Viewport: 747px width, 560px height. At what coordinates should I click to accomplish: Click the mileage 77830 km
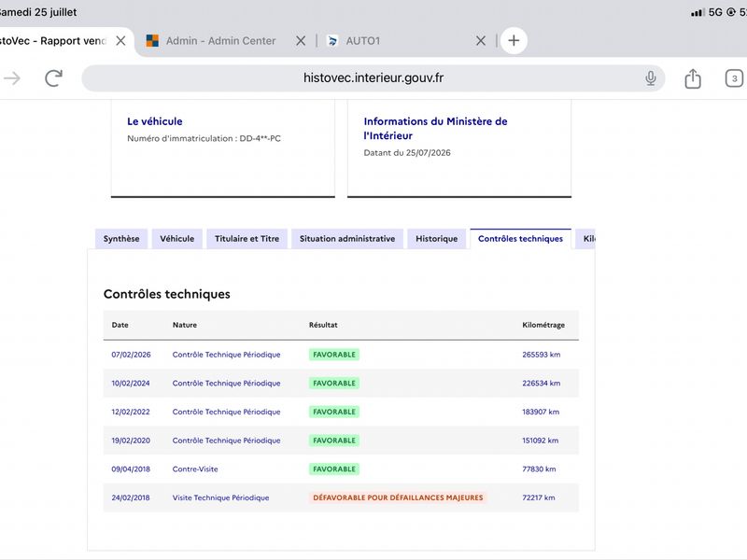pos(539,469)
